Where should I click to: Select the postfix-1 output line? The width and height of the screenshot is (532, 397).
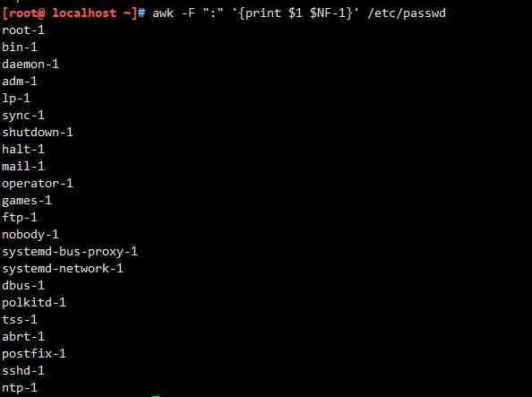34,353
